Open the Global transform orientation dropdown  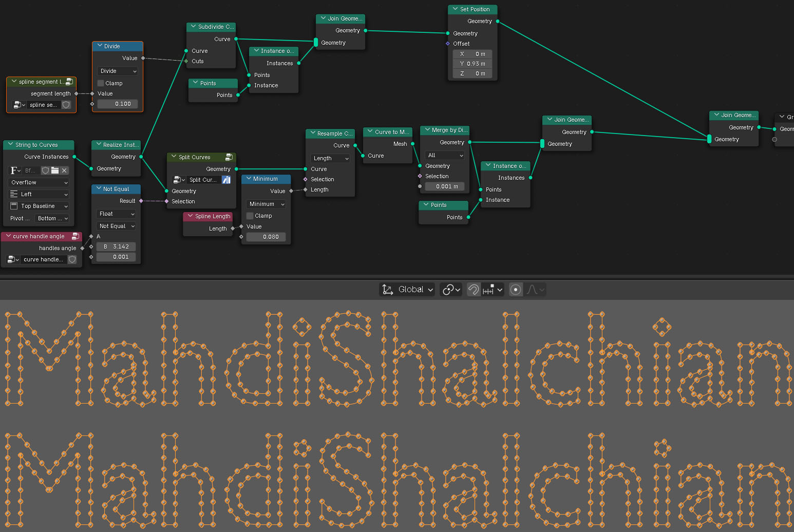pos(407,290)
